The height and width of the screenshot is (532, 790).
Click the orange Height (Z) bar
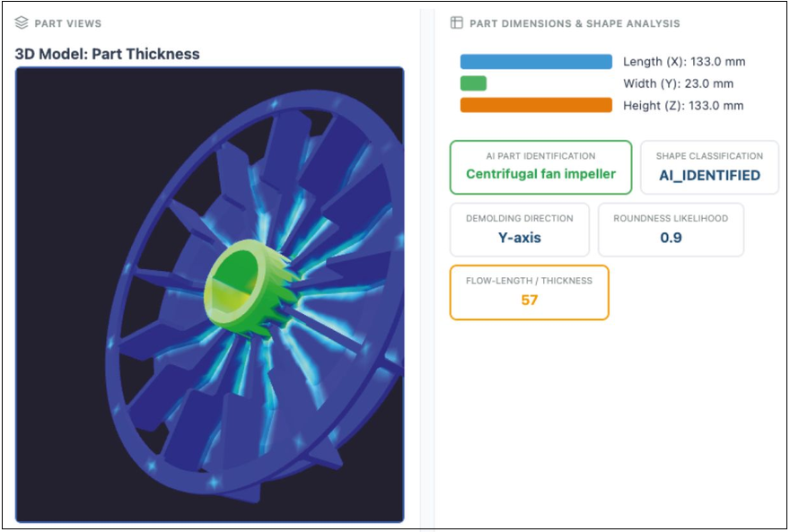click(x=536, y=105)
